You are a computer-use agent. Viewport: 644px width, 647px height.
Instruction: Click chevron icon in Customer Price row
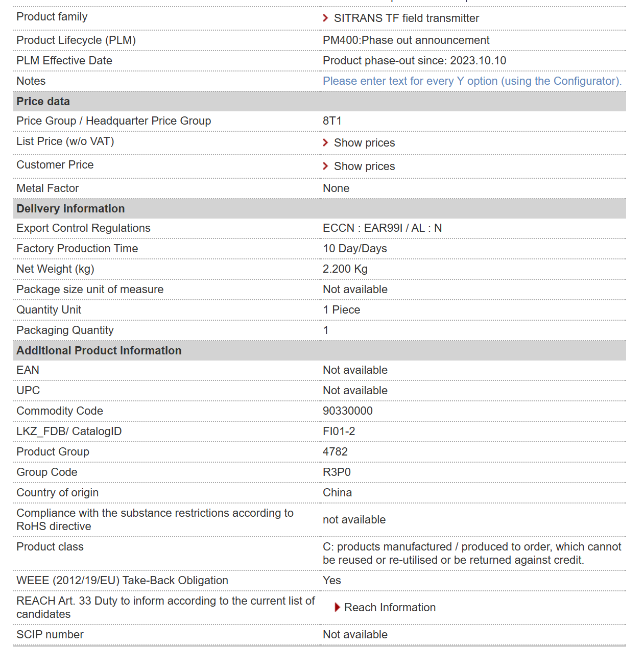pos(325,166)
